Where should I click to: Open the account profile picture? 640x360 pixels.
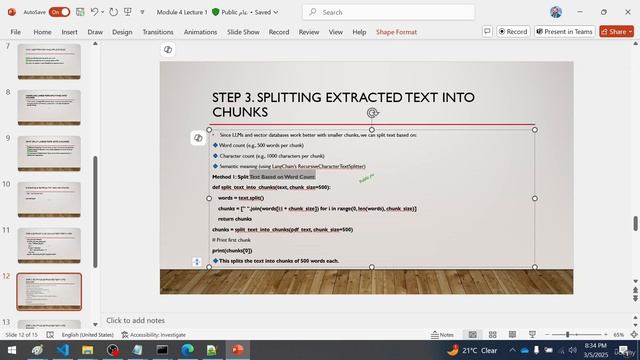click(x=556, y=12)
